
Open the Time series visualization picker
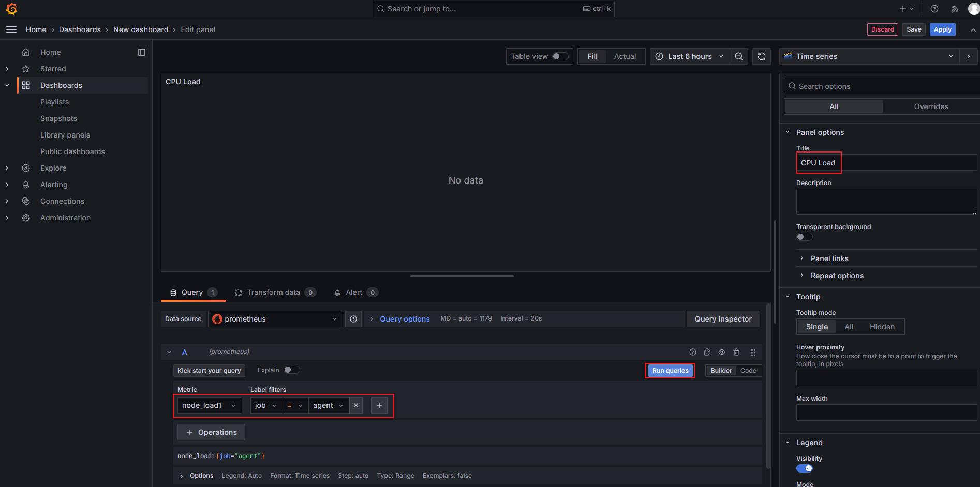click(869, 56)
